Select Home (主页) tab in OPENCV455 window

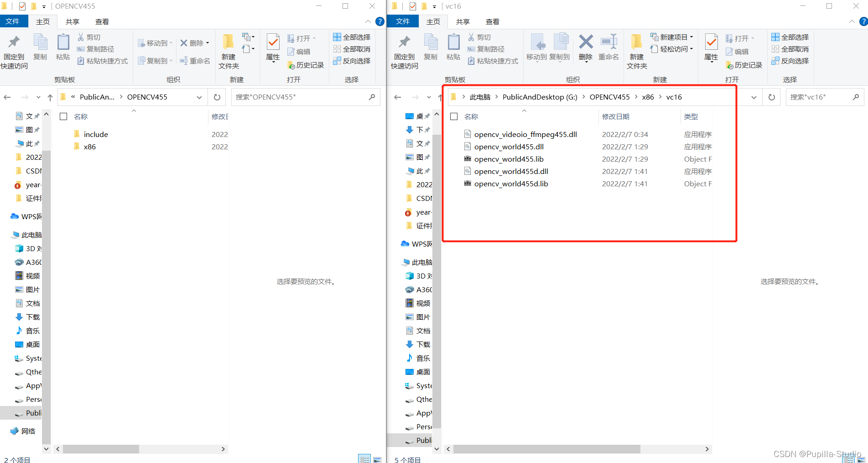click(x=43, y=21)
